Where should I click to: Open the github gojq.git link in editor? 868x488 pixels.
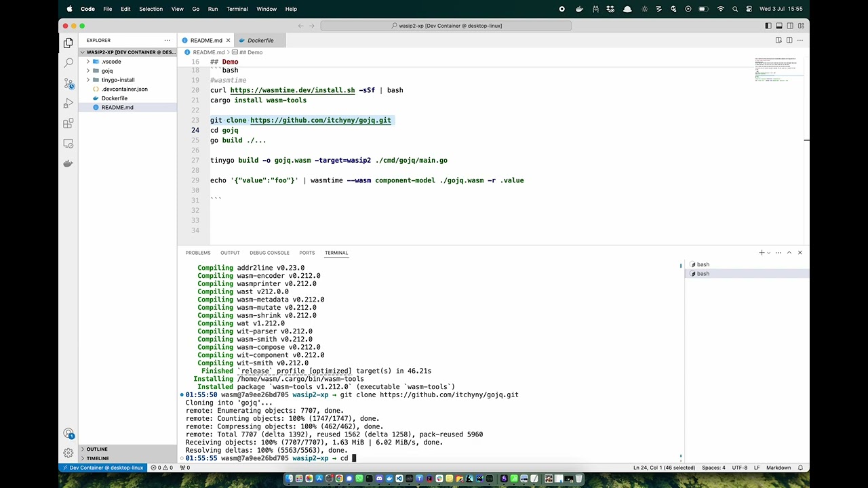(x=321, y=120)
